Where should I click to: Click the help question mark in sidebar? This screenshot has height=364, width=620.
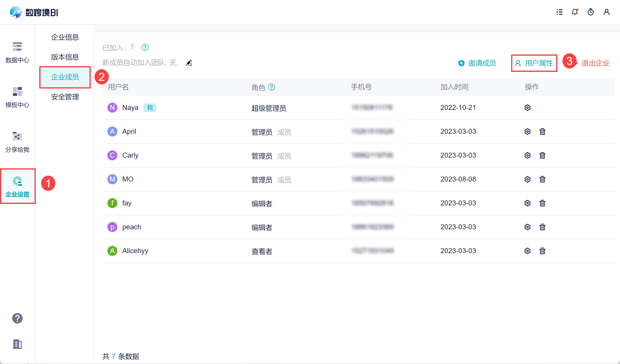(17, 318)
